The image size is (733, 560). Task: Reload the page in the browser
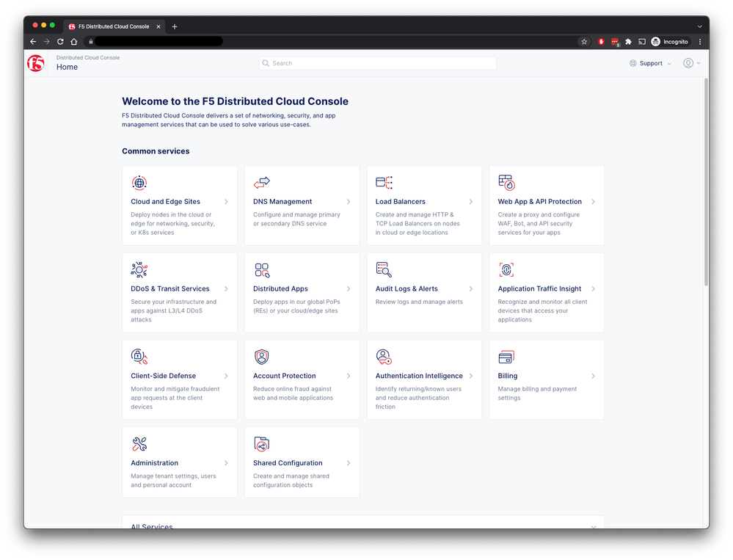[x=60, y=42]
